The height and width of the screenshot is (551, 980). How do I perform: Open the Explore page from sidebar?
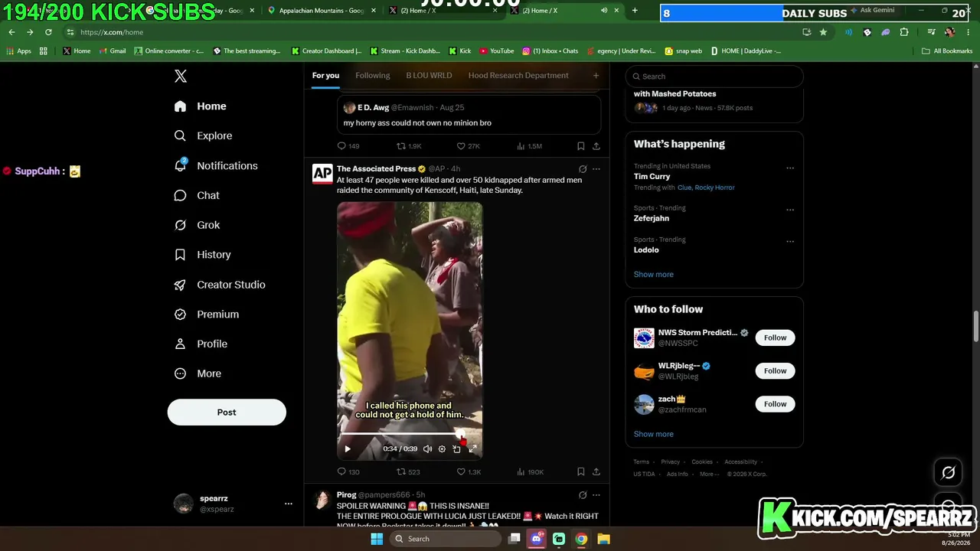(203, 135)
